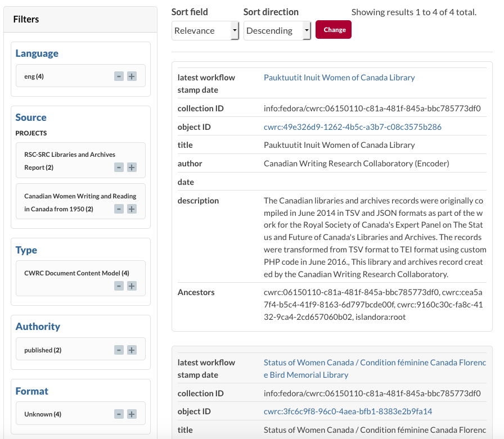
Task: Click the first record's description paragraph
Action: coord(375,237)
